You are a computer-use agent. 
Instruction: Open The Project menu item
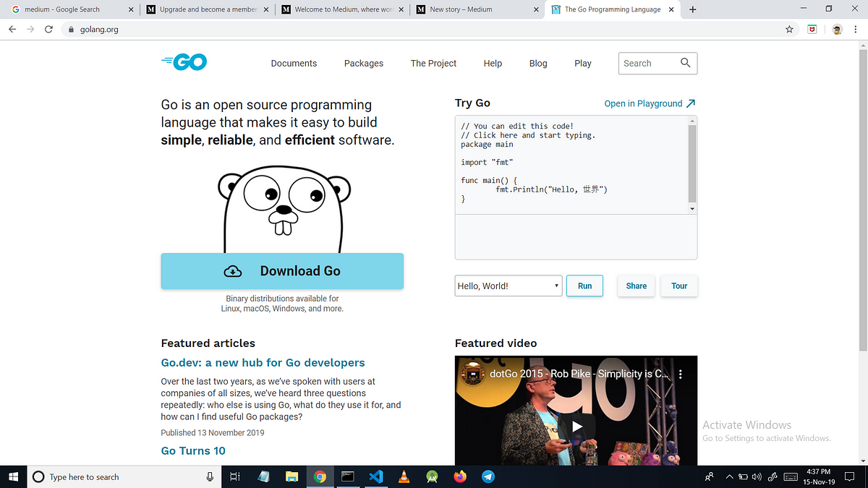433,63
